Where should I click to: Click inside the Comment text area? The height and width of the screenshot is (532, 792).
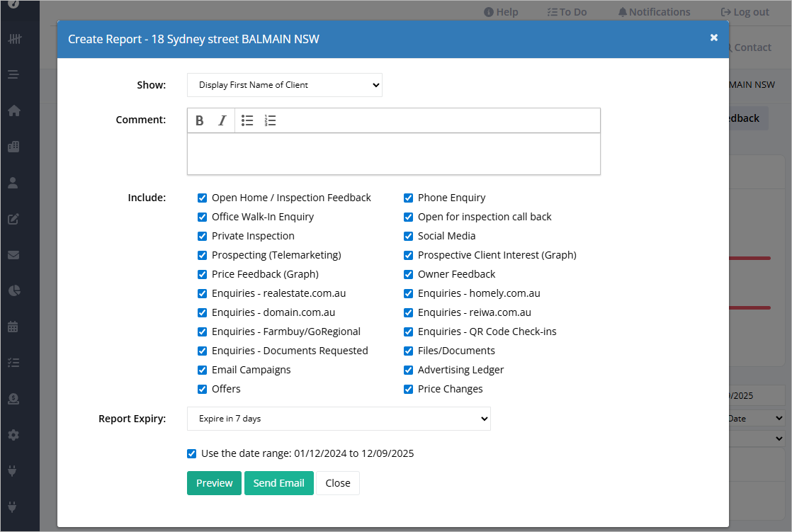pyautogui.click(x=393, y=154)
